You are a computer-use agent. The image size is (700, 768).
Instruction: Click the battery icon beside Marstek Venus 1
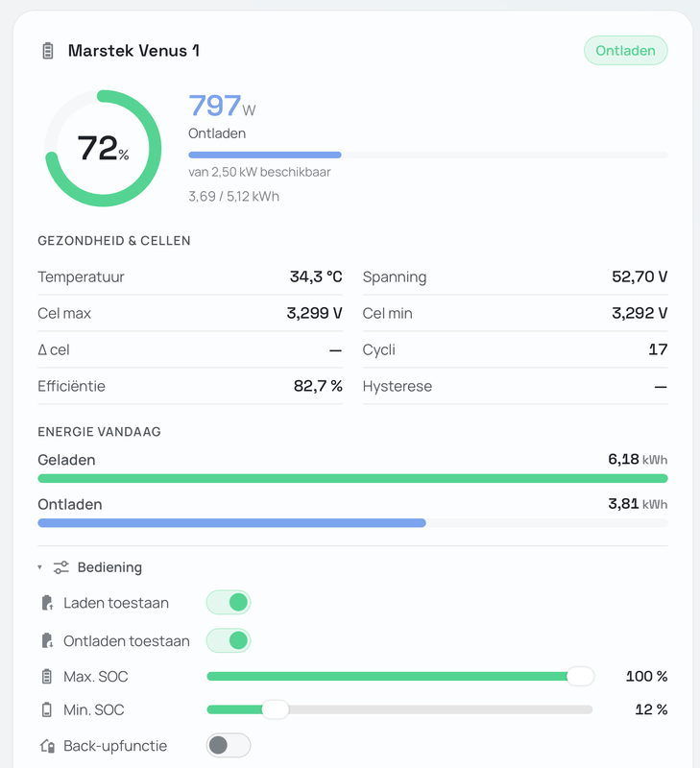click(x=47, y=51)
